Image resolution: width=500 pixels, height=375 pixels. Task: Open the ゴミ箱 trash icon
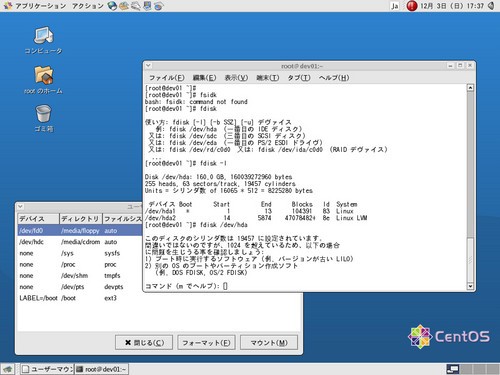[x=43, y=118]
